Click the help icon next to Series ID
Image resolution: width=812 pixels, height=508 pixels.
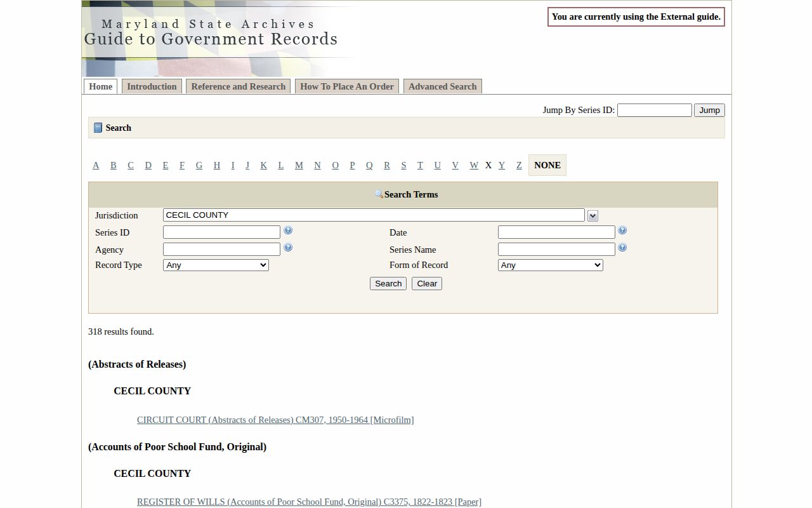pyautogui.click(x=288, y=231)
